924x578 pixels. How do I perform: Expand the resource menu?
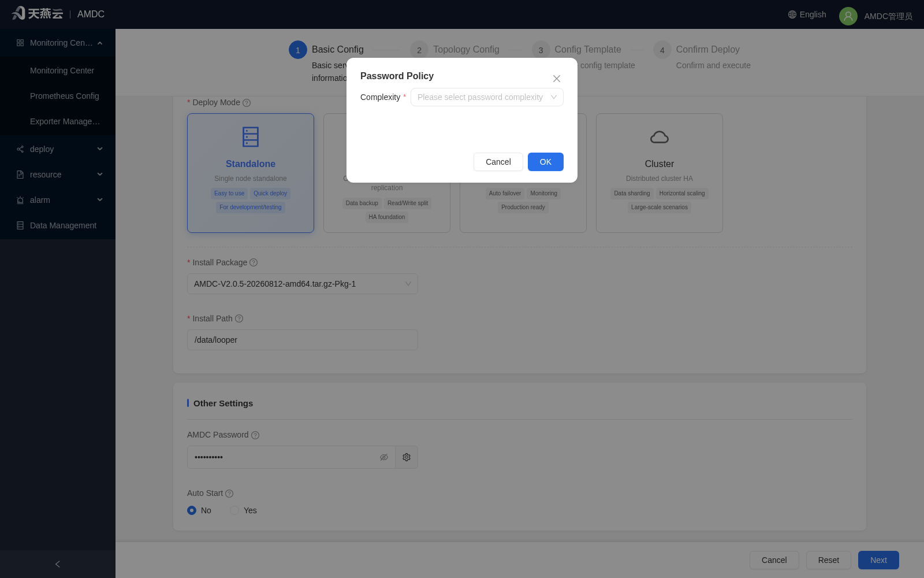[58, 175]
